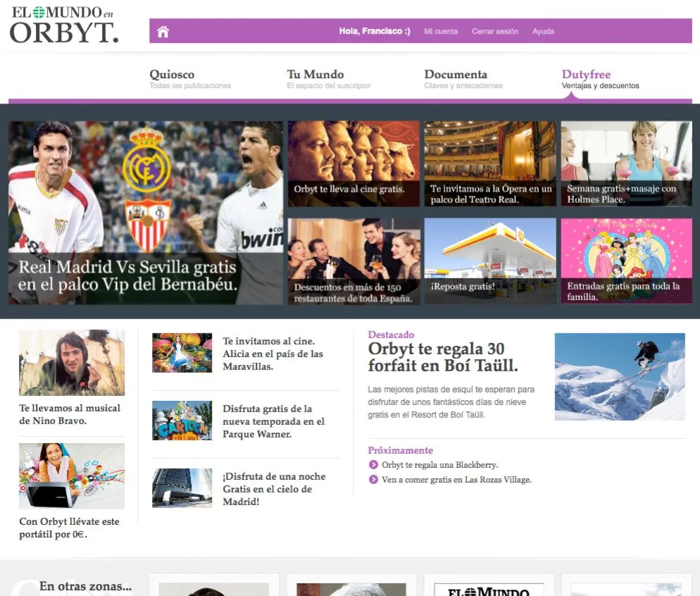Image resolution: width=700 pixels, height=596 pixels.
Task: Open the Documenta tab
Action: pos(463,79)
